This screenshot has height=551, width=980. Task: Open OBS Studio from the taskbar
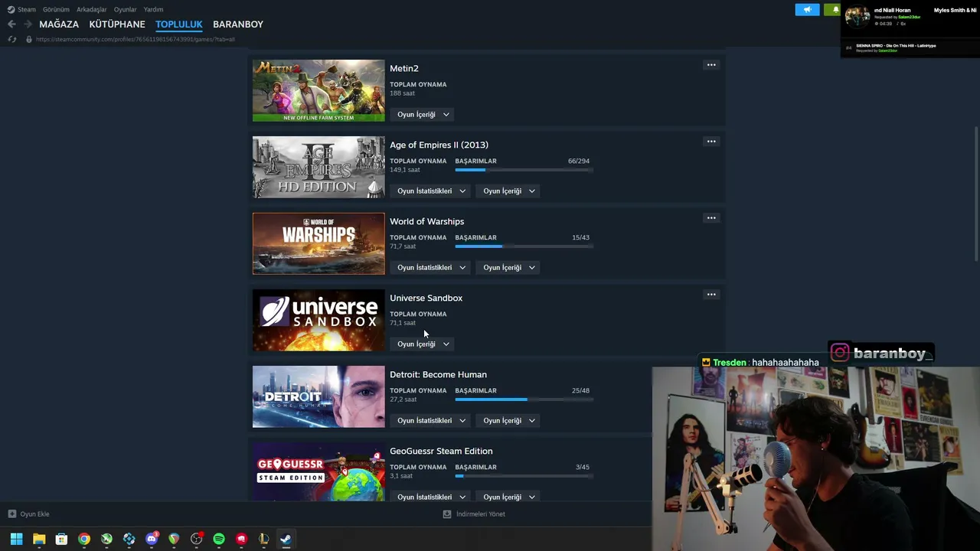pos(197,539)
